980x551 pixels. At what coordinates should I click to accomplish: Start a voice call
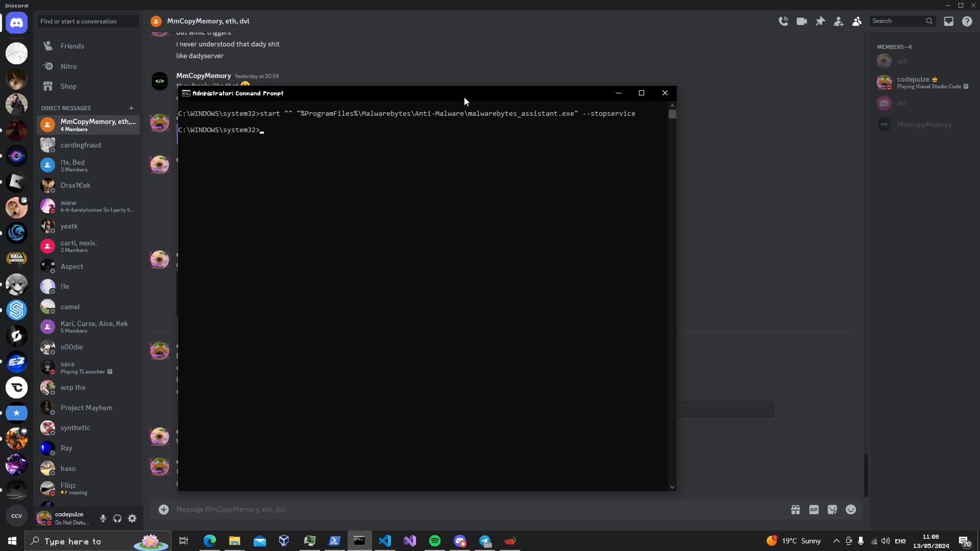coord(783,21)
